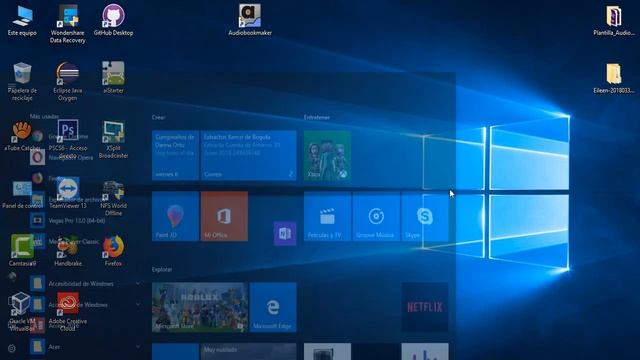The height and width of the screenshot is (360, 640).
Task: Open the Netflix tile
Action: pyautogui.click(x=425, y=307)
